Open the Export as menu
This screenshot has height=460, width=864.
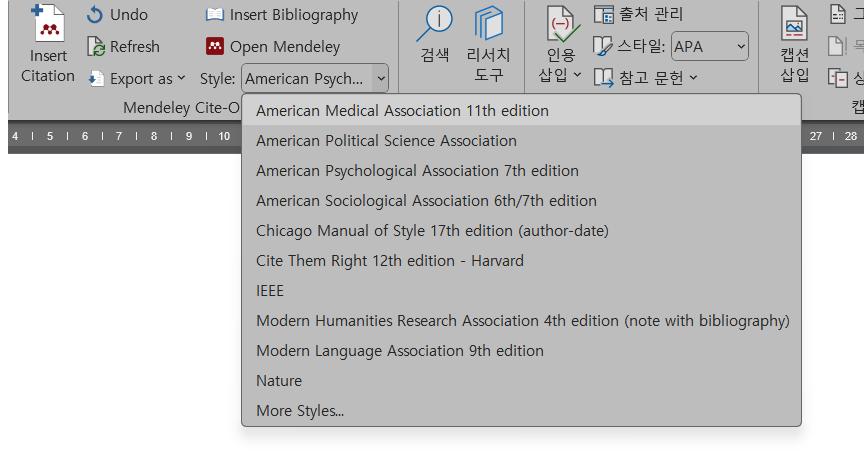click(136, 79)
